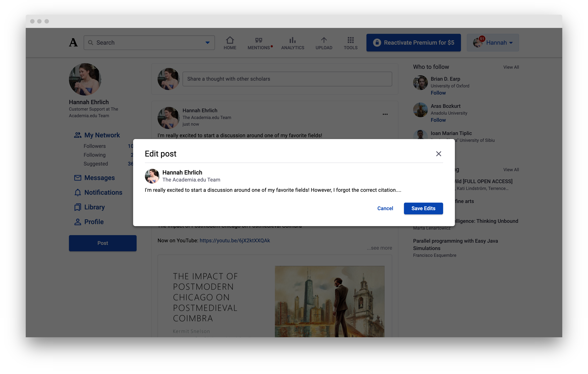
Task: Open the Analytics icon
Action: (292, 40)
